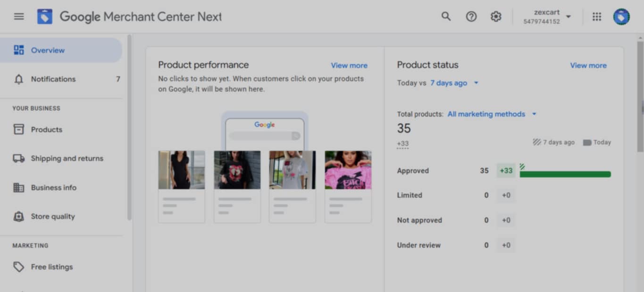This screenshot has height=292, width=644.
Task: Click the Google Merchant Center Next title
Action: tap(141, 17)
